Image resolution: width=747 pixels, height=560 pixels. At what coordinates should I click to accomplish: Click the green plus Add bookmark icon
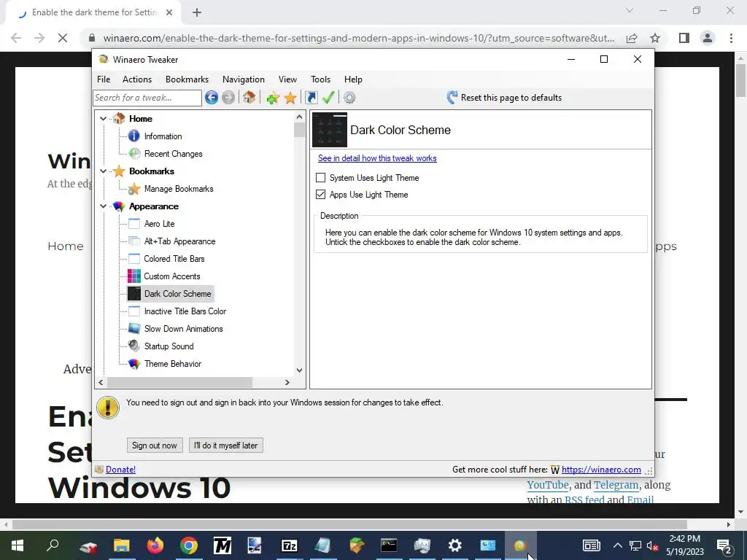pos(273,98)
